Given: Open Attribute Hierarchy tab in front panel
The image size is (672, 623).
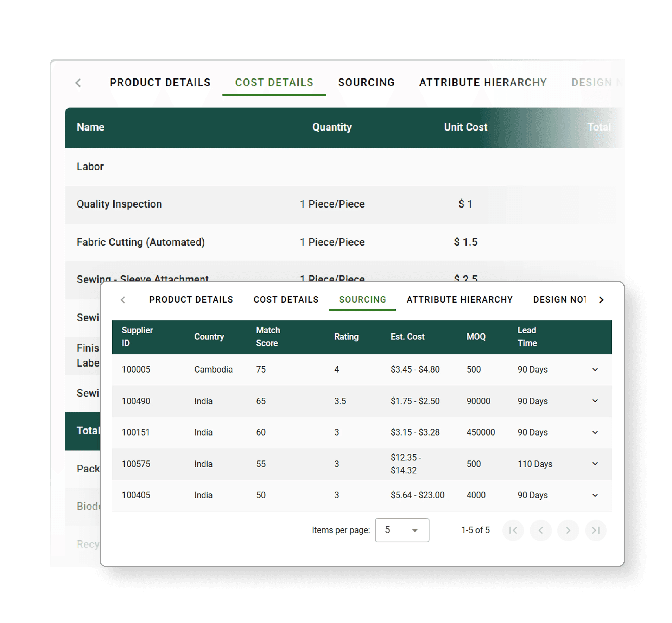Looking at the screenshot, I should coord(459,300).
